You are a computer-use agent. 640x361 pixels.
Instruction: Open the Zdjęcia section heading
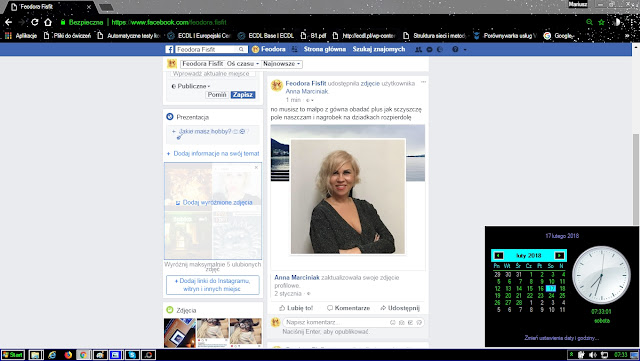[187, 310]
